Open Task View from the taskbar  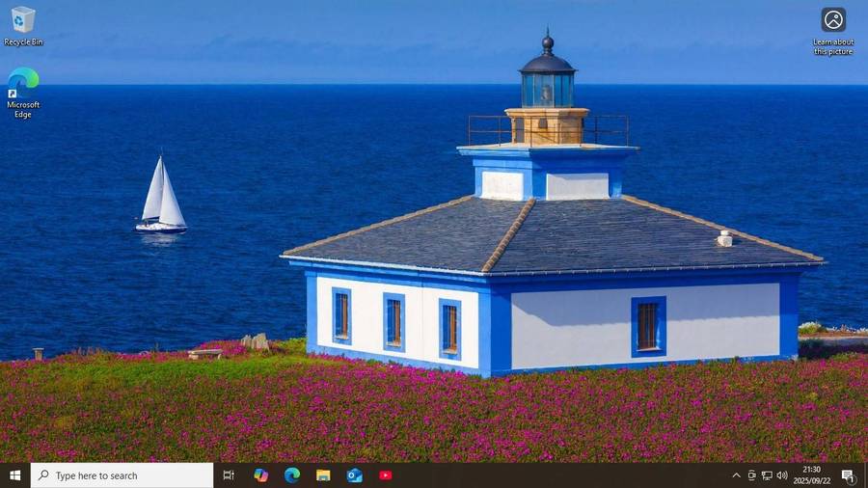tap(229, 475)
